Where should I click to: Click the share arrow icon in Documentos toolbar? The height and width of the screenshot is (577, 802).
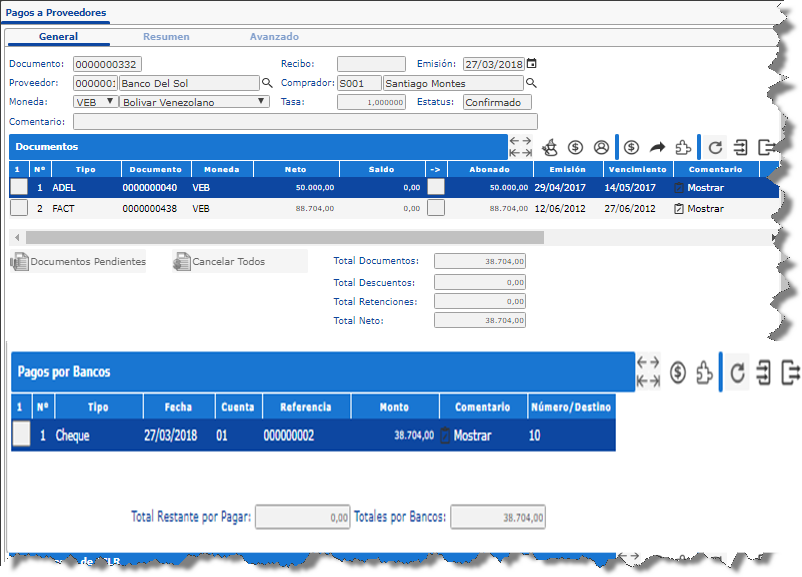coord(657,147)
